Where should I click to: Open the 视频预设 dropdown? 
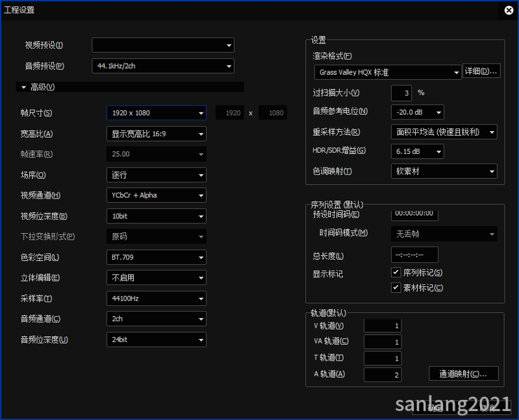[163, 45]
